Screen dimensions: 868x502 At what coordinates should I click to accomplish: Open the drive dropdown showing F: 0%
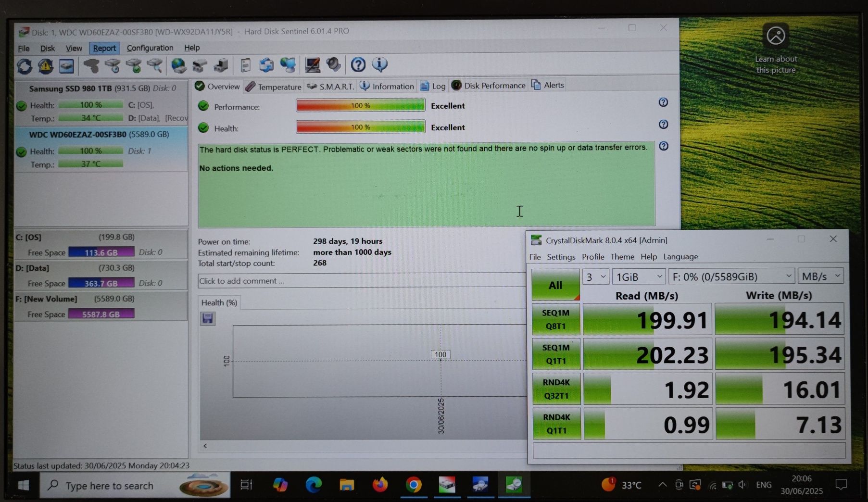(731, 276)
